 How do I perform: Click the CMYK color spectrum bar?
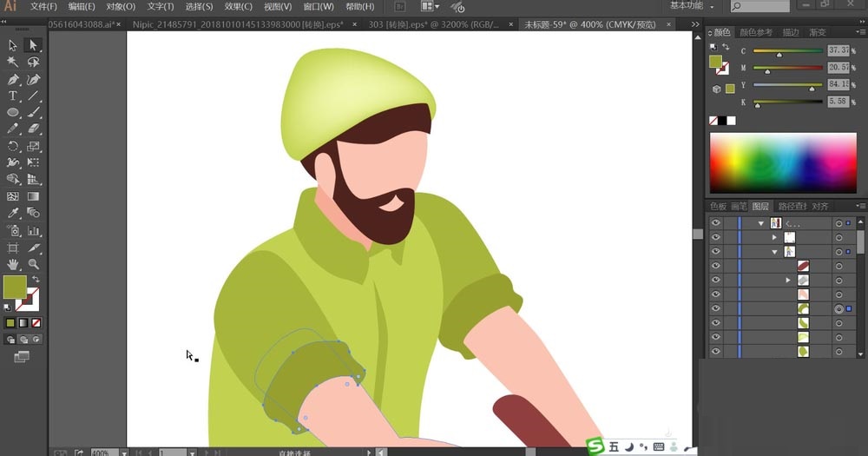pos(783,163)
